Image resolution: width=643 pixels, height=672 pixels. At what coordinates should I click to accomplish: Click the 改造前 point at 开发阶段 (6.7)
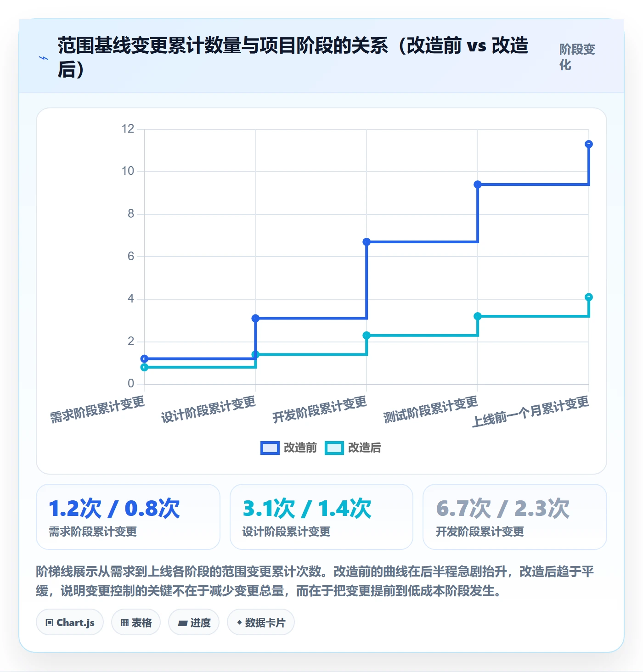(x=367, y=242)
